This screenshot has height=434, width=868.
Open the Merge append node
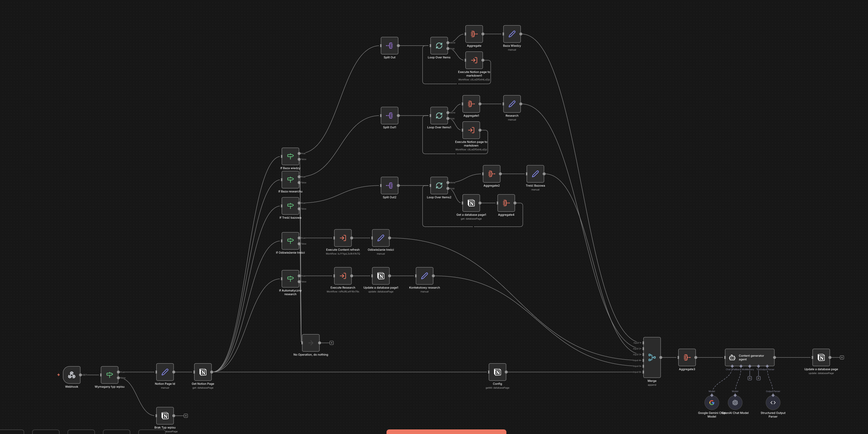click(652, 357)
